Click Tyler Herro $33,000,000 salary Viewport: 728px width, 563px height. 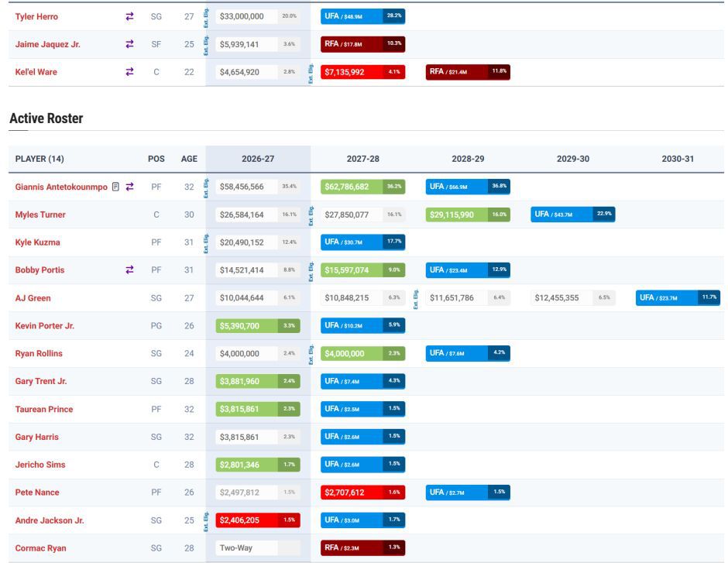point(242,16)
